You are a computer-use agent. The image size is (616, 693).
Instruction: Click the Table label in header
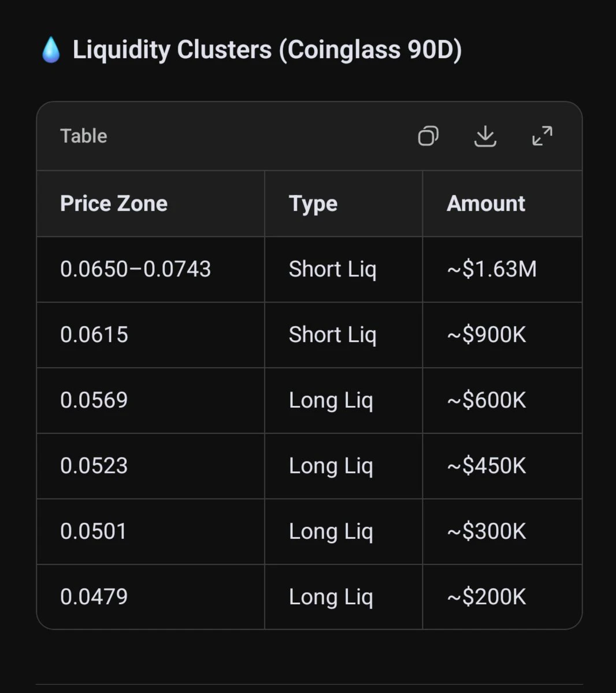coord(84,136)
